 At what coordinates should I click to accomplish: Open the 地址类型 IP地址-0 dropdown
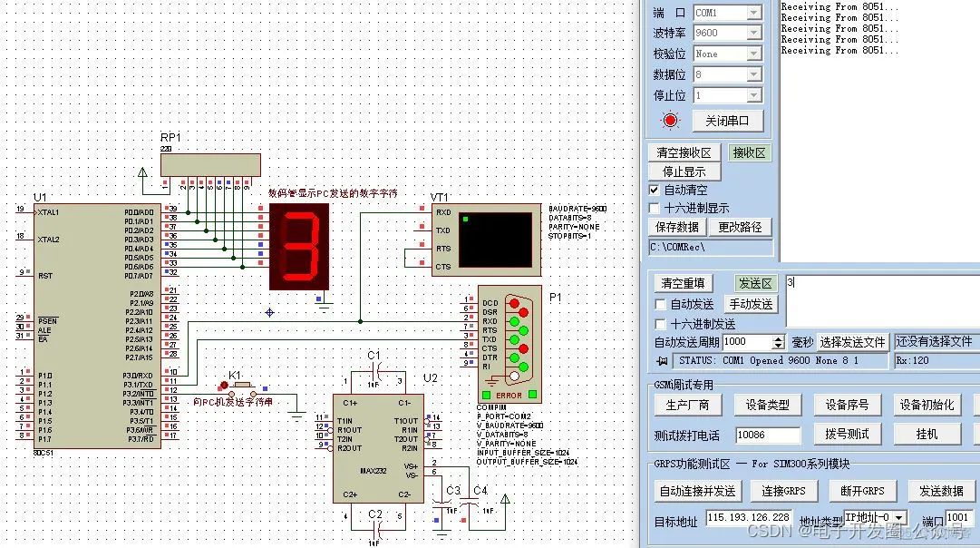click(899, 517)
